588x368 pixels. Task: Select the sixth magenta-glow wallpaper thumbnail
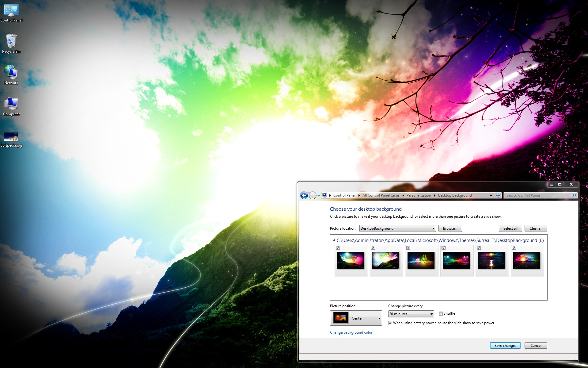point(527,260)
